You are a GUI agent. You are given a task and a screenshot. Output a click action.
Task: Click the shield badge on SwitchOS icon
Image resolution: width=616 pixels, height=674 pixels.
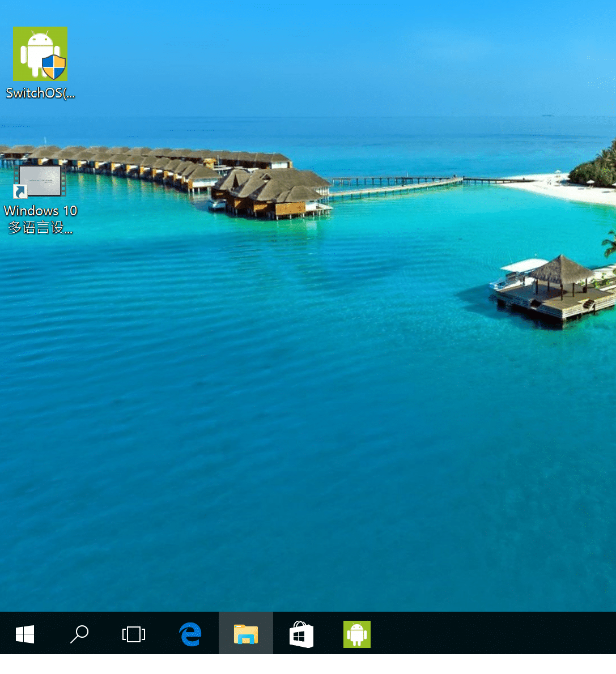pos(54,67)
